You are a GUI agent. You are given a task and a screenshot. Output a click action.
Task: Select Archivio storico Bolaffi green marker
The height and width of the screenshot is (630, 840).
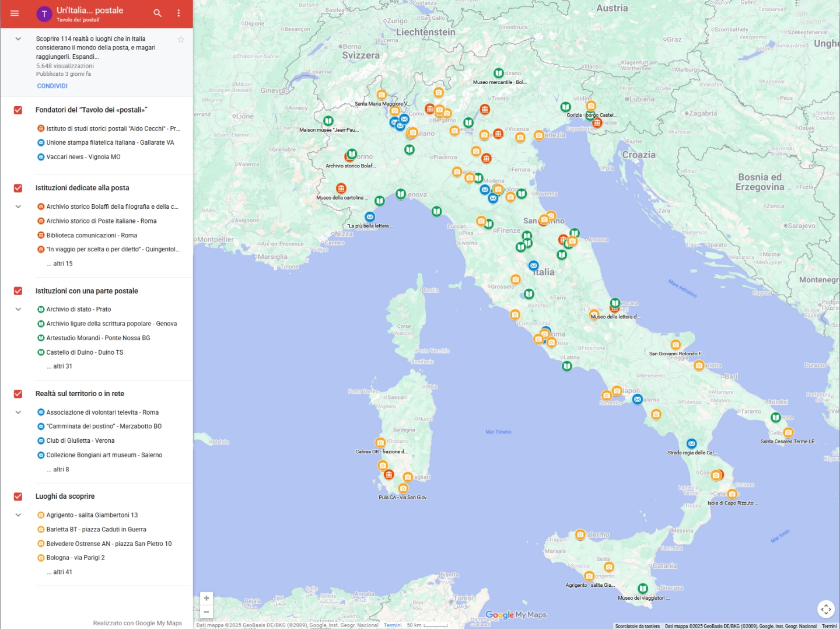point(352,154)
